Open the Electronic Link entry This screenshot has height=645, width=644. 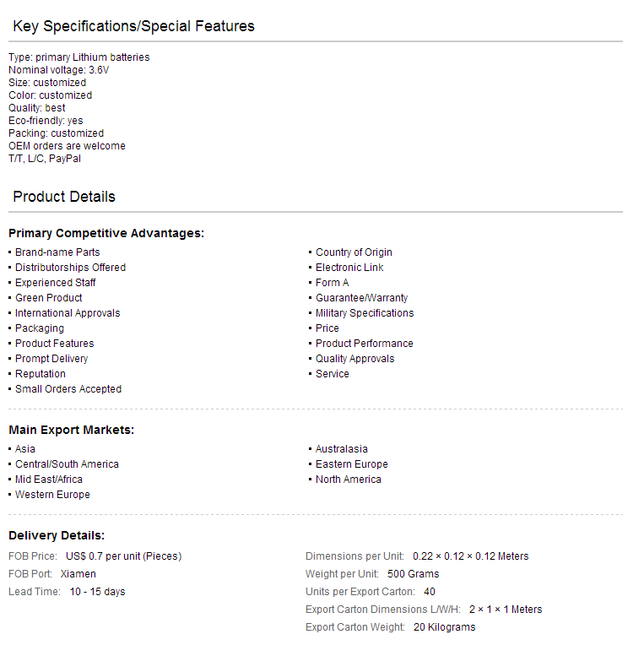349,268
